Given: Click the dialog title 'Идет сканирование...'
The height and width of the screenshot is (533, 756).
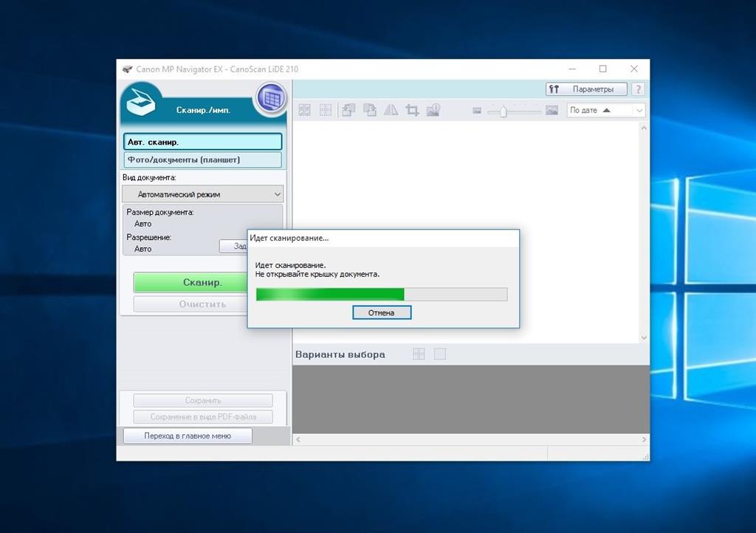Looking at the screenshot, I should point(289,238).
